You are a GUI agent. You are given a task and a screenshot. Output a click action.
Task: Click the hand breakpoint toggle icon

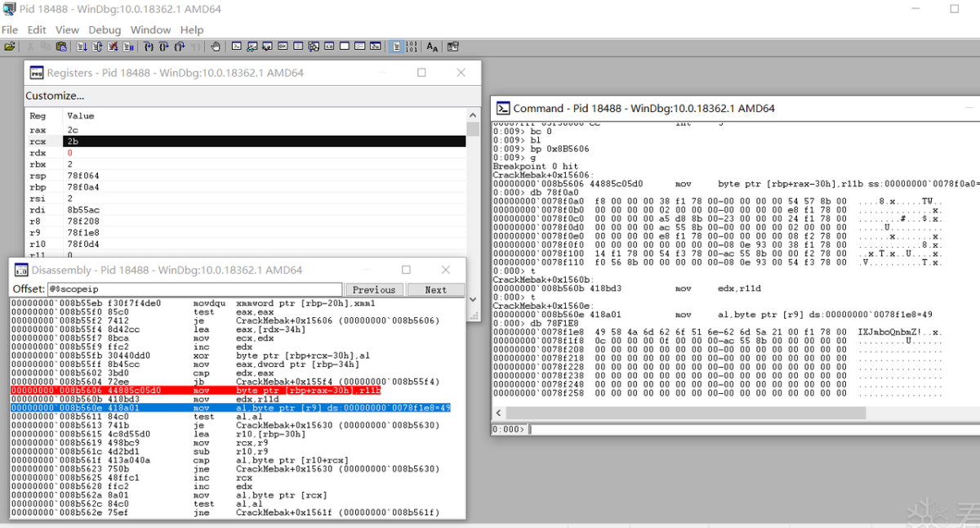point(216,47)
